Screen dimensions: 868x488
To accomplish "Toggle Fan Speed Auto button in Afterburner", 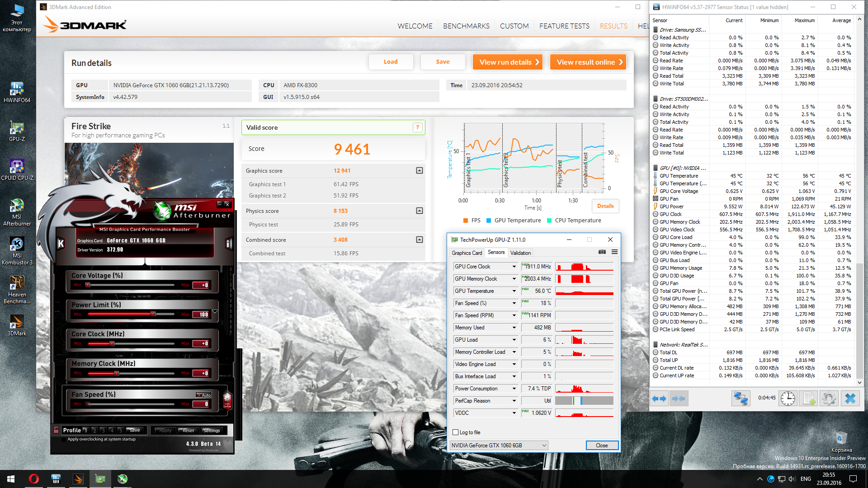I will [x=204, y=395].
